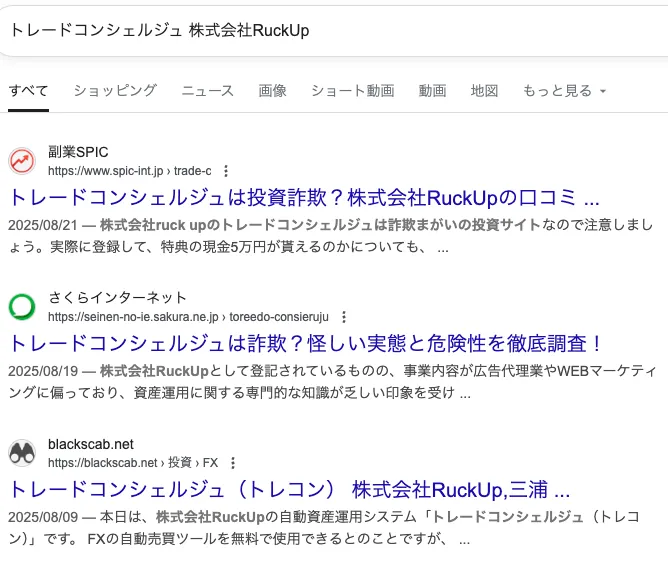The image size is (668, 577).
Task: Open result 怪しい実態と危険性を徹底調査！
Action: (x=305, y=343)
